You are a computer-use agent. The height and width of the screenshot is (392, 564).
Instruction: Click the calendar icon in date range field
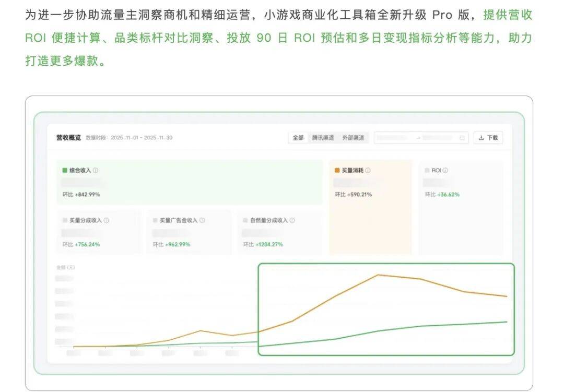[462, 138]
